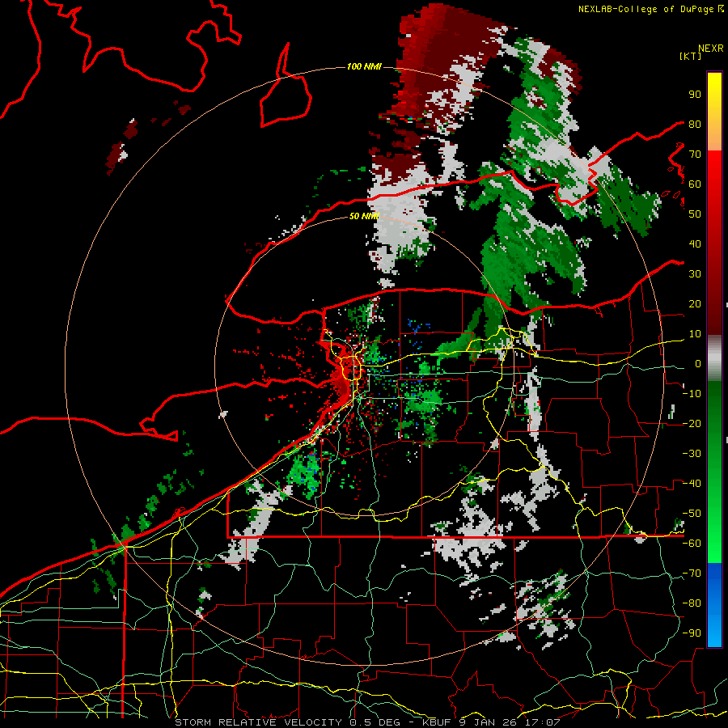Click the -30 label on velocity scale
The width and height of the screenshot is (728, 728).
[x=692, y=454]
